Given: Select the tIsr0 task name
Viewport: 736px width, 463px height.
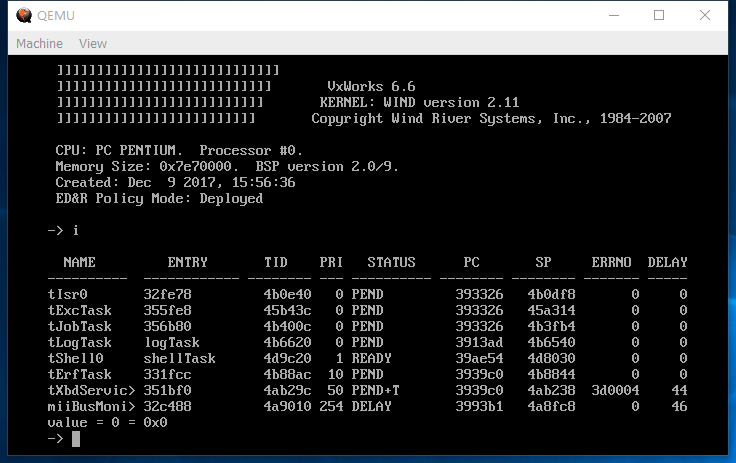Looking at the screenshot, I should pyautogui.click(x=68, y=294).
